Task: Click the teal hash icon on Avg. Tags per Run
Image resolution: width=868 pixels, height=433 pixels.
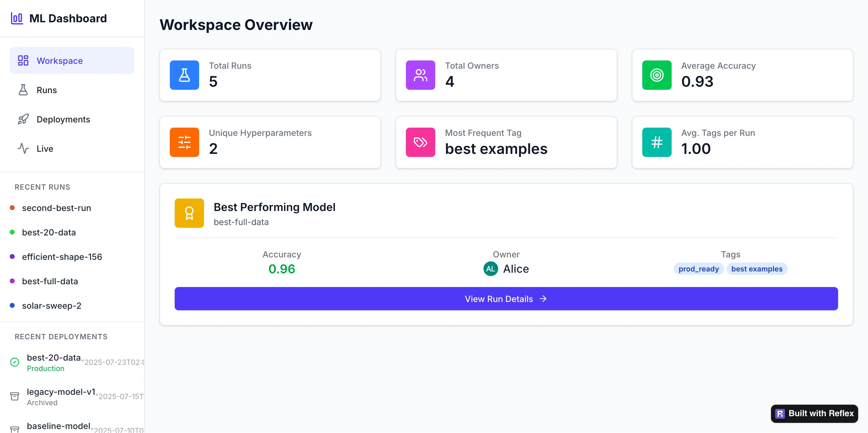Action: tap(656, 142)
